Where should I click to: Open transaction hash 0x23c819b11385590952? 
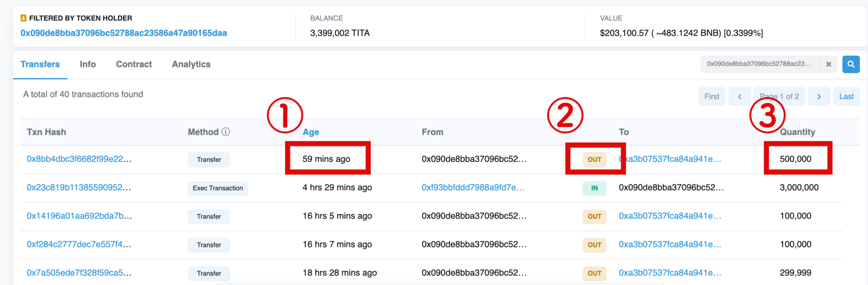tap(79, 187)
